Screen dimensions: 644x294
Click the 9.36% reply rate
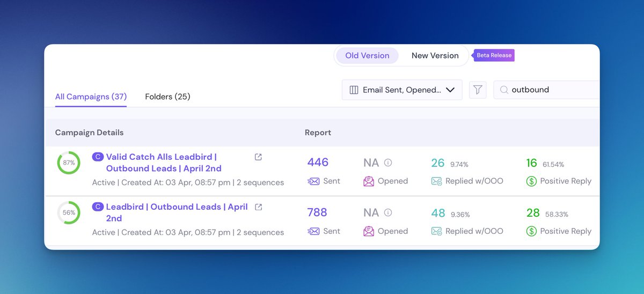pos(460,214)
